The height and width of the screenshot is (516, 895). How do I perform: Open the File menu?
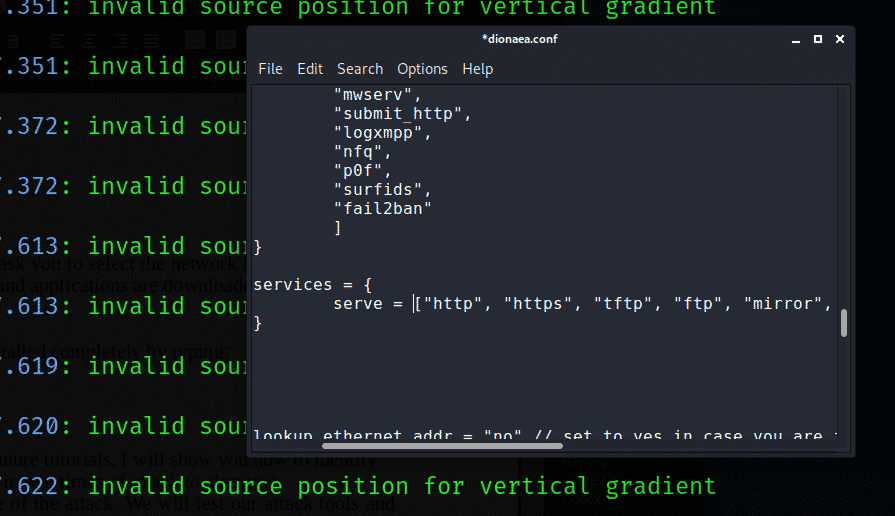pyautogui.click(x=270, y=69)
